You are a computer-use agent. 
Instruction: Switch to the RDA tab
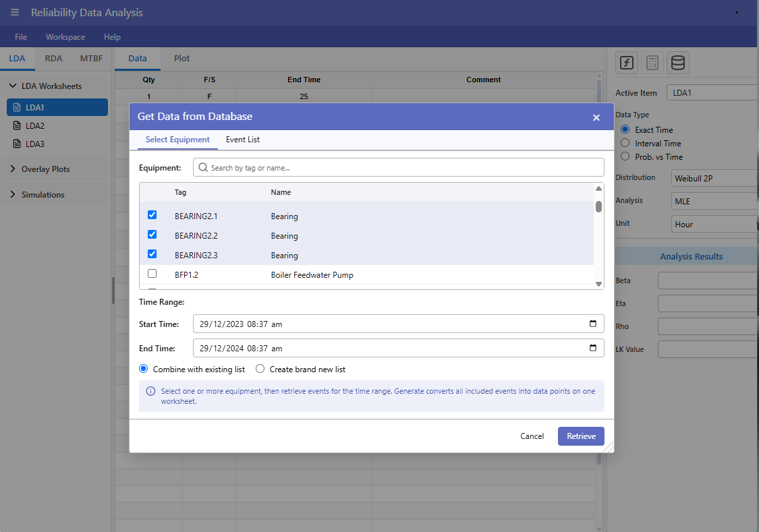point(53,59)
